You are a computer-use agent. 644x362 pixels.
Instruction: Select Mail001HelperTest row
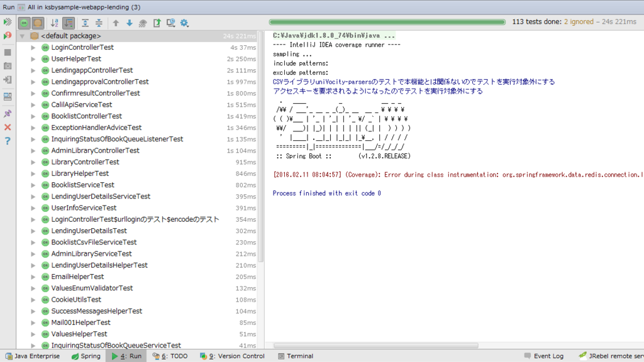click(x=137, y=323)
